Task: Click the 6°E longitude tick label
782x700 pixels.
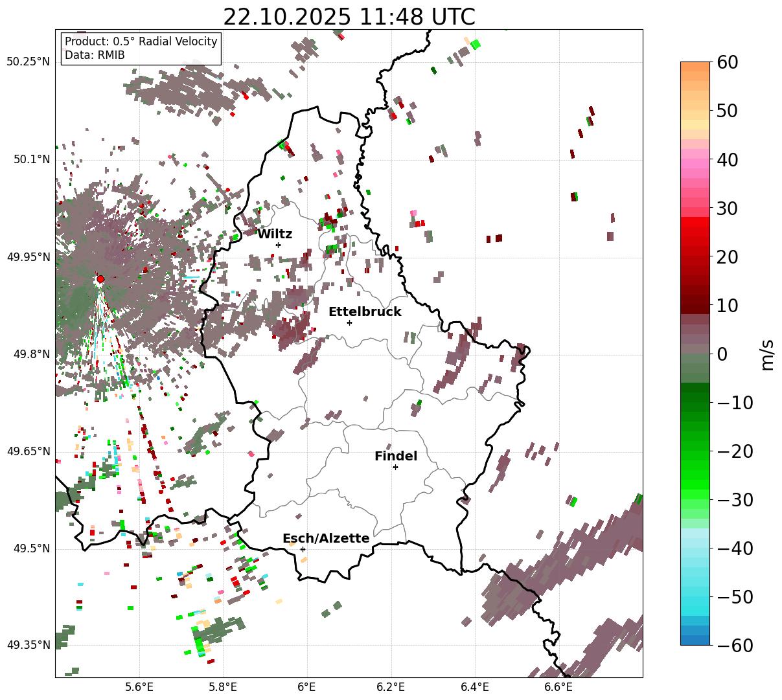Action: click(306, 687)
